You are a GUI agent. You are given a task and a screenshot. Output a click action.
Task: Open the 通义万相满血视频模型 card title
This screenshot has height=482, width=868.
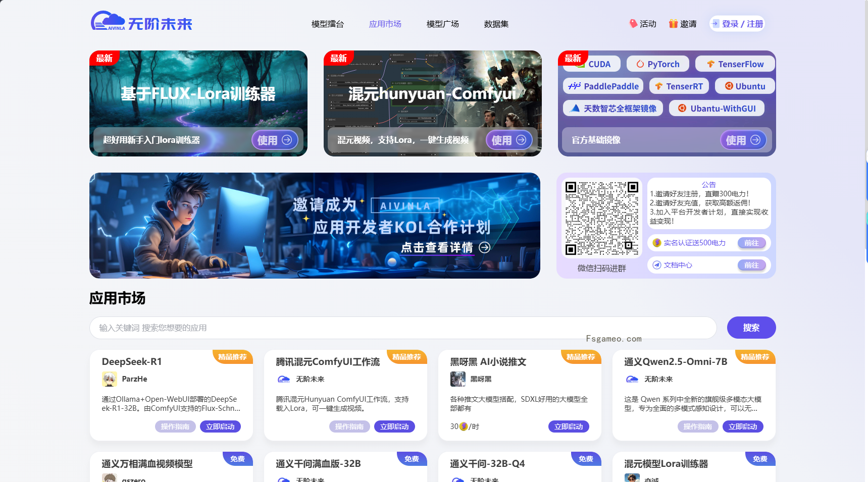[147, 463]
